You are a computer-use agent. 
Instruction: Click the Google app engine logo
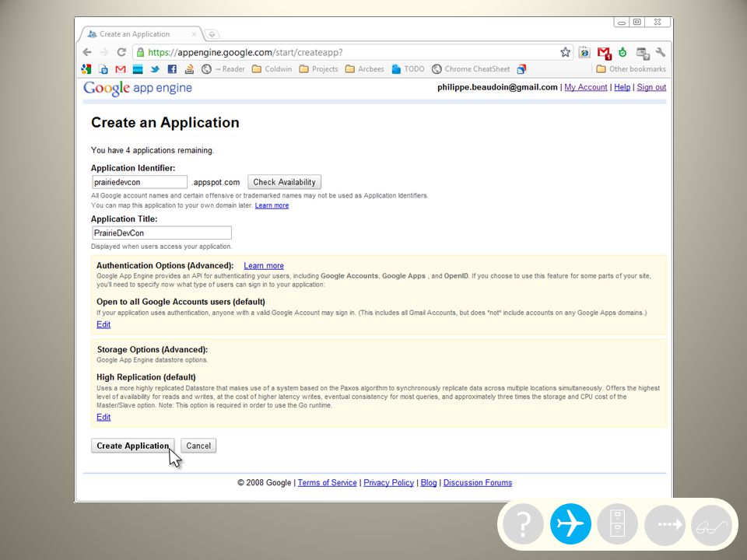138,88
